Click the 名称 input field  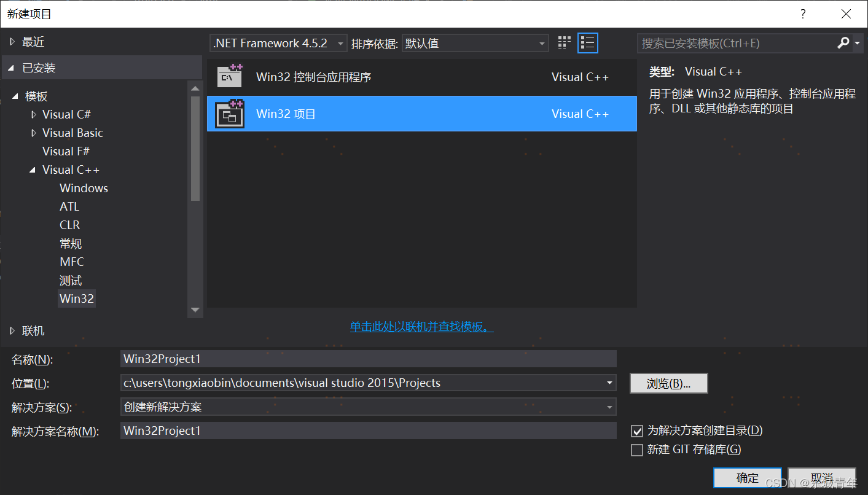point(369,359)
